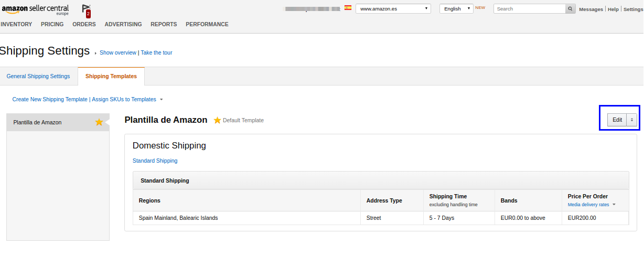Click Create New Shipping Template link
Image resolution: width=644 pixels, height=255 pixels.
(x=50, y=99)
